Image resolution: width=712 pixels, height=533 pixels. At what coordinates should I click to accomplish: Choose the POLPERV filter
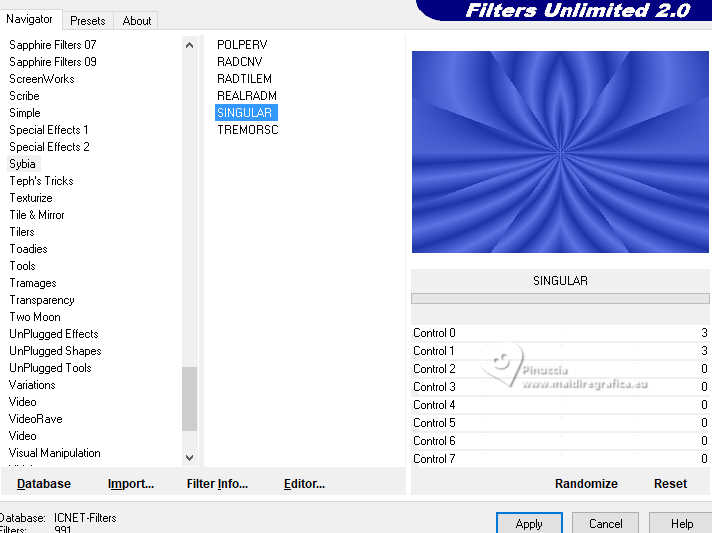click(242, 45)
